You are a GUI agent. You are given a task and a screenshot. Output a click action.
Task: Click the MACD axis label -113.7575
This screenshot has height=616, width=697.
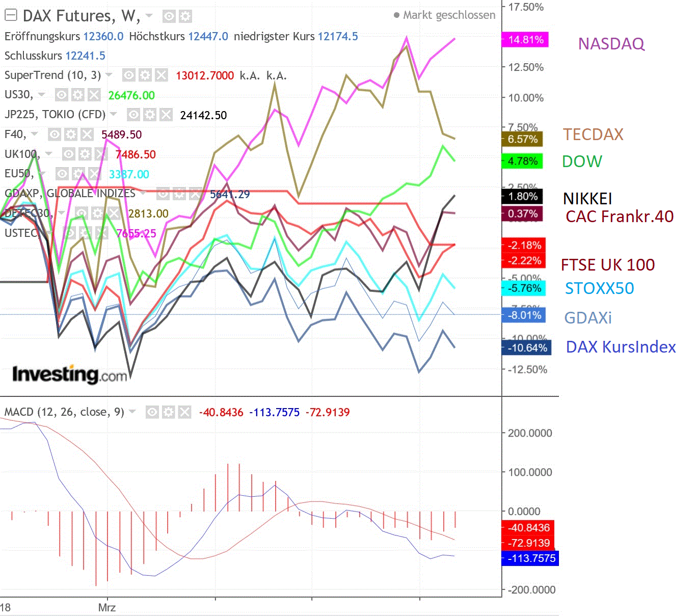point(530,558)
